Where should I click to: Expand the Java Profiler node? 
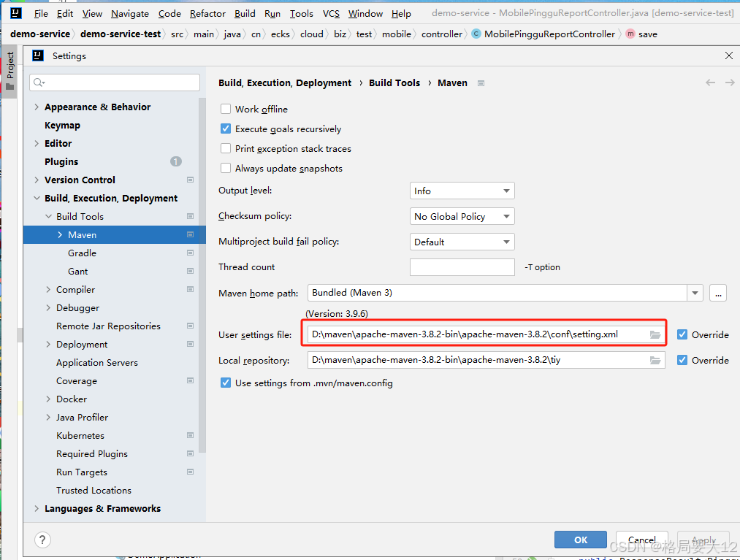48,417
